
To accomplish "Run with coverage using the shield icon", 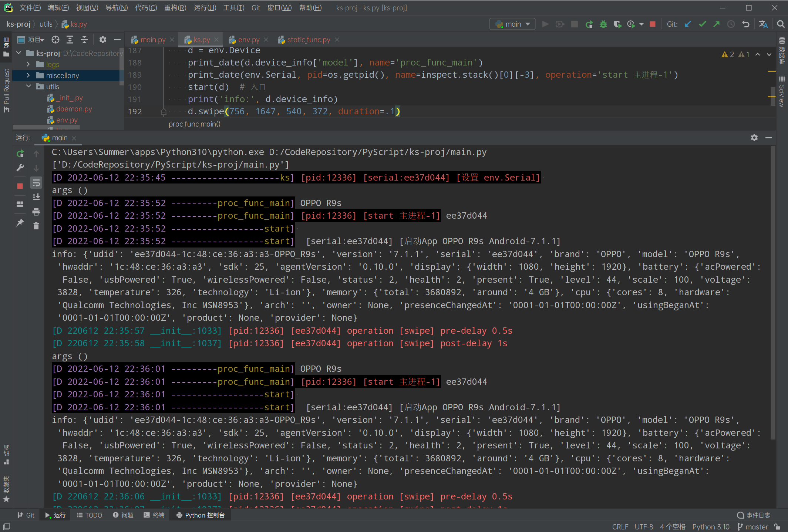I will click(x=618, y=24).
